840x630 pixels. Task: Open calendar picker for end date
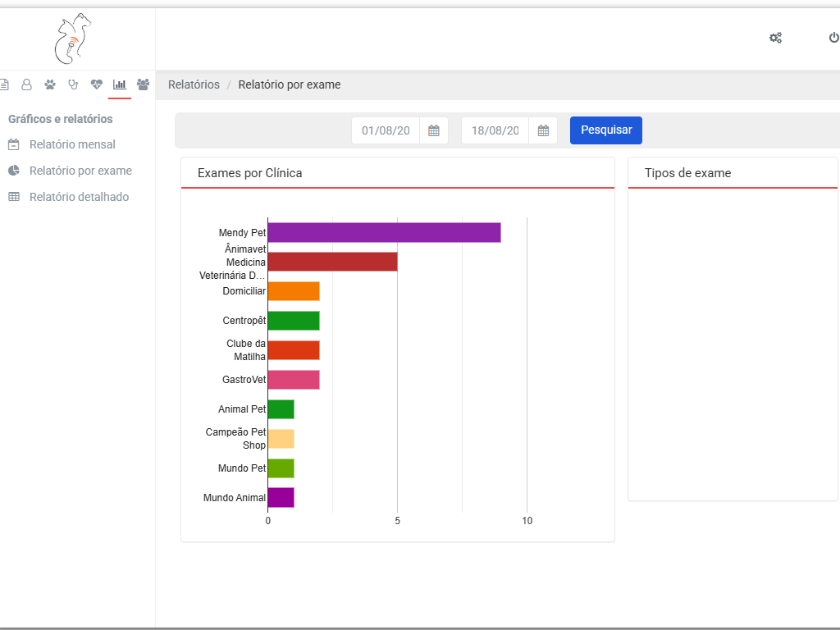tap(543, 130)
